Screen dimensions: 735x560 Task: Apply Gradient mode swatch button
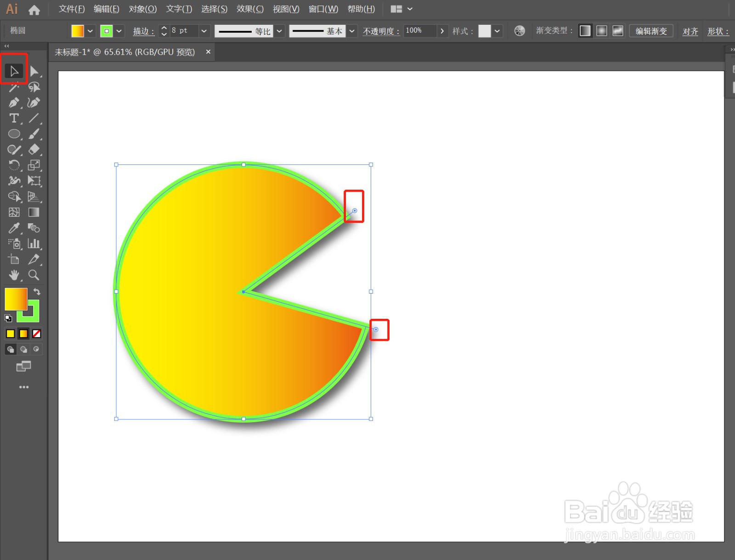click(23, 334)
